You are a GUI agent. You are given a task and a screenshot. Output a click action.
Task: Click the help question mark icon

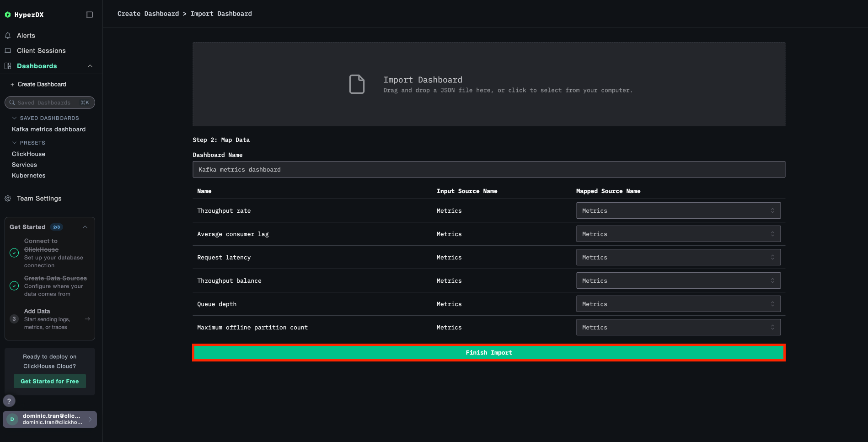9,401
